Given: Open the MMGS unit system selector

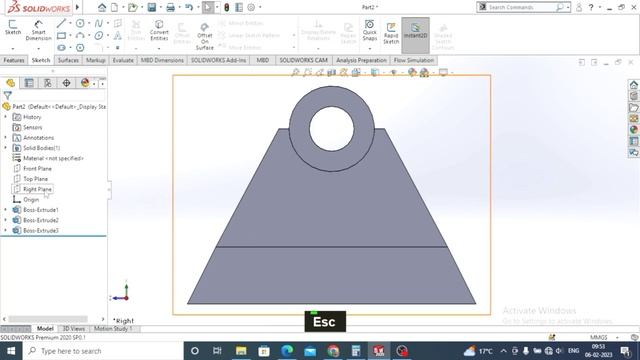Looking at the screenshot, I should [603, 338].
